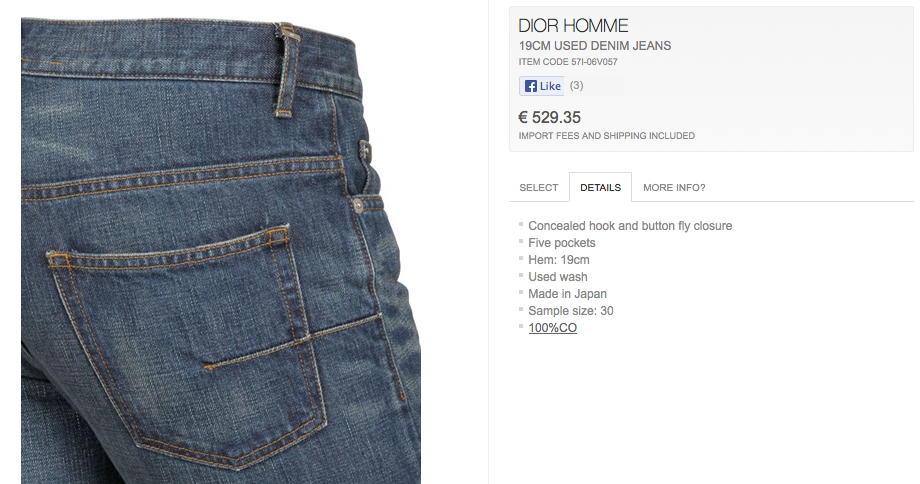Click the Used wash detail

pos(557,277)
